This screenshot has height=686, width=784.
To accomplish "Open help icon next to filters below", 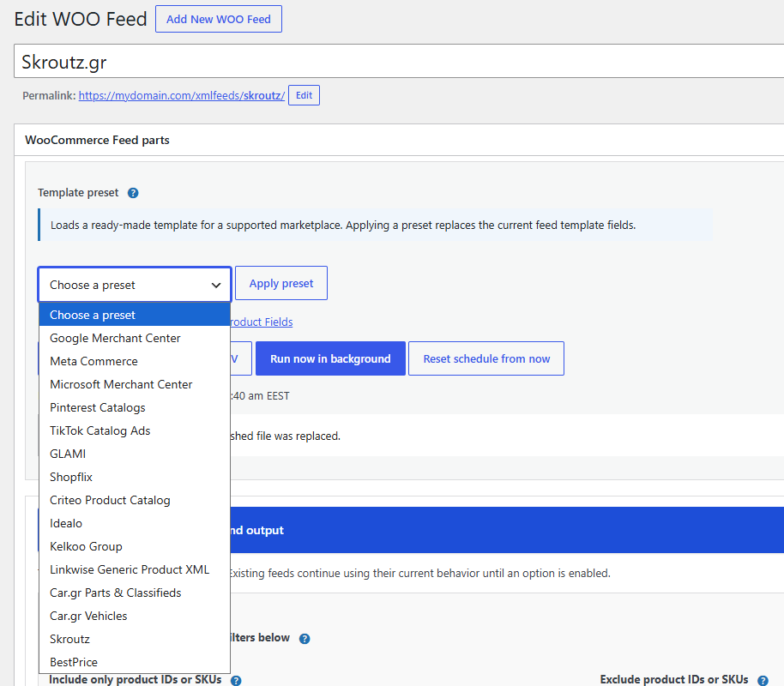I will (x=304, y=639).
